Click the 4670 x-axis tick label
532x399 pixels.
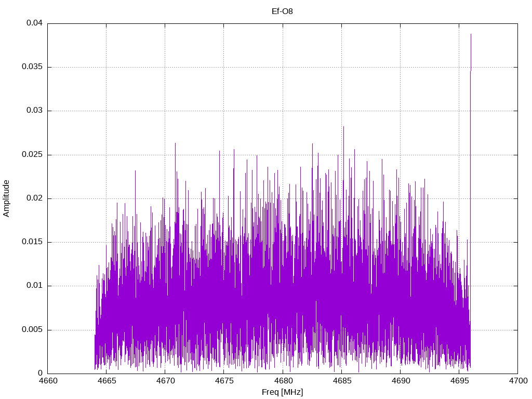click(x=165, y=381)
